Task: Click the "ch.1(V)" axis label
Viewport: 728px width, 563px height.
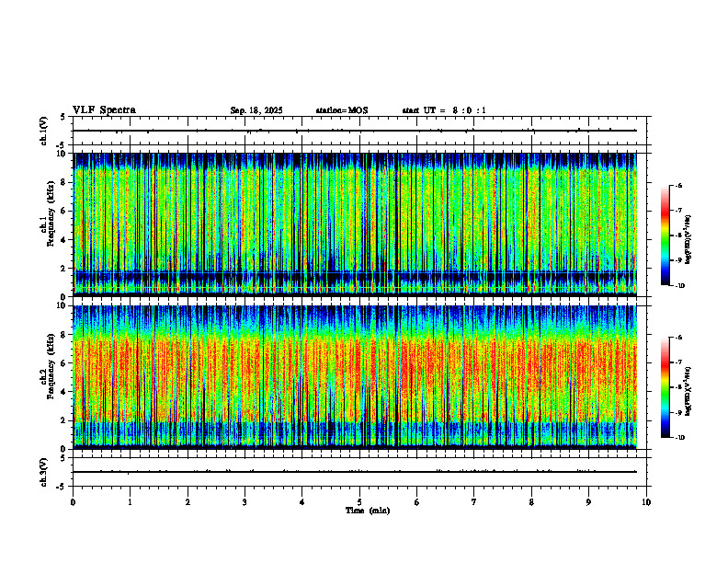Action: pos(43,131)
